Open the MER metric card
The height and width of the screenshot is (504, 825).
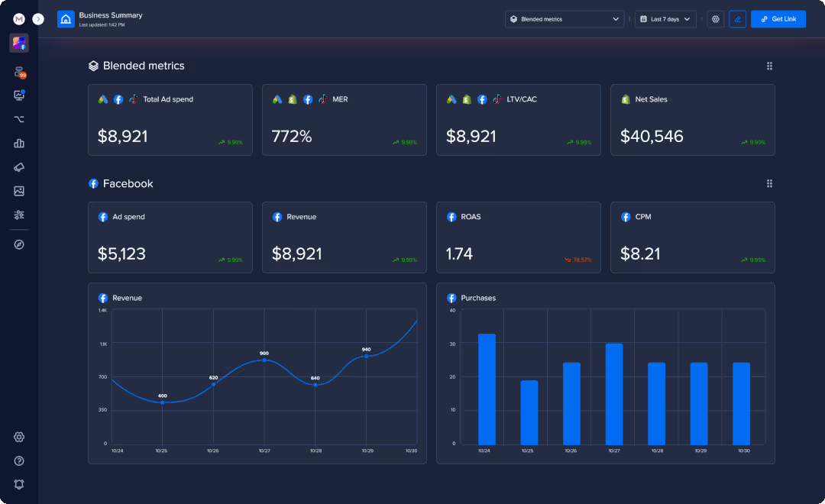344,120
